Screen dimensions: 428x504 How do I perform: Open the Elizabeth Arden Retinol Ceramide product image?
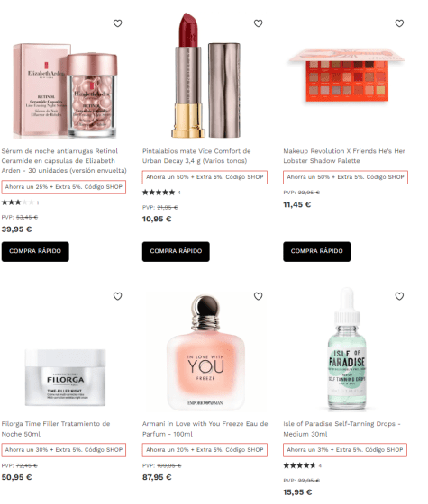click(65, 91)
